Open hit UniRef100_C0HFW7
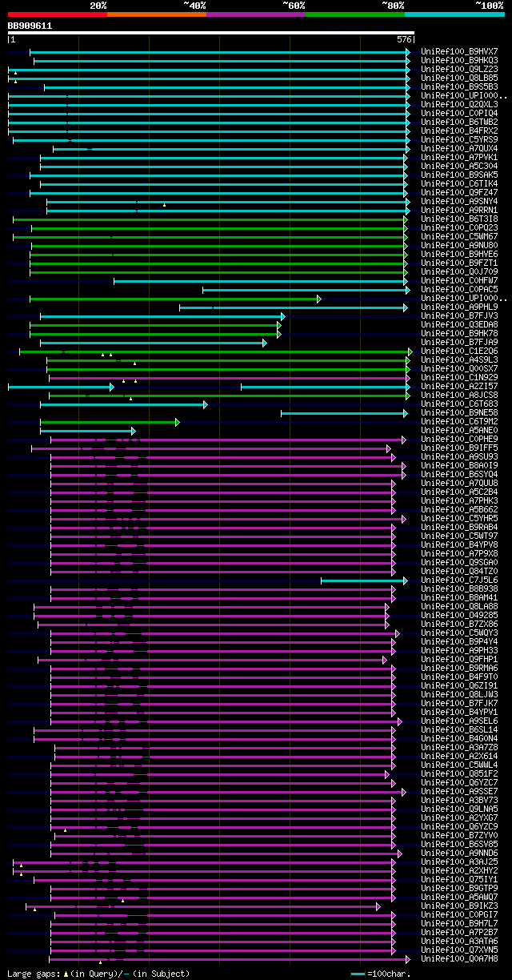The height and width of the screenshot is (980, 512). pyautogui.click(x=460, y=280)
